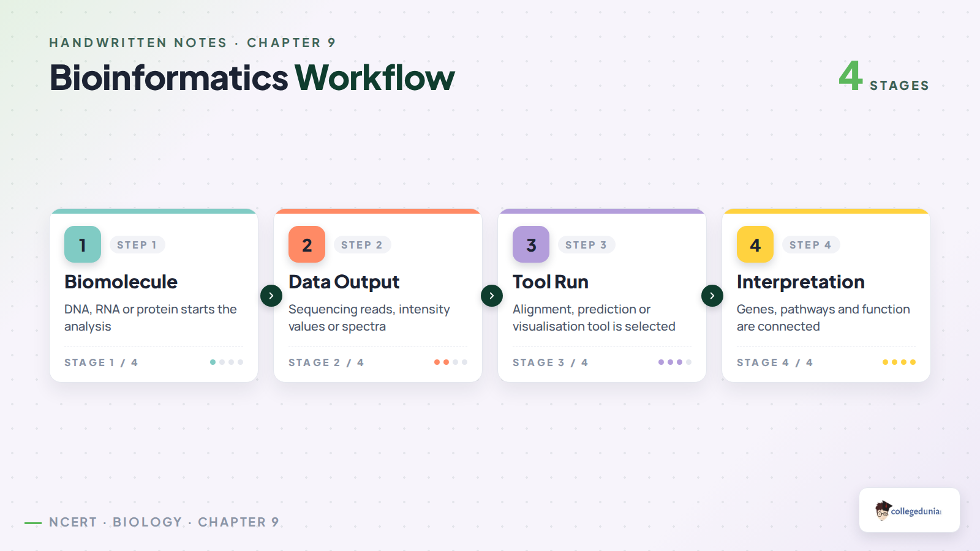This screenshot has height=551, width=980.
Task: Click the yellow number 4 badge
Action: [x=755, y=244]
